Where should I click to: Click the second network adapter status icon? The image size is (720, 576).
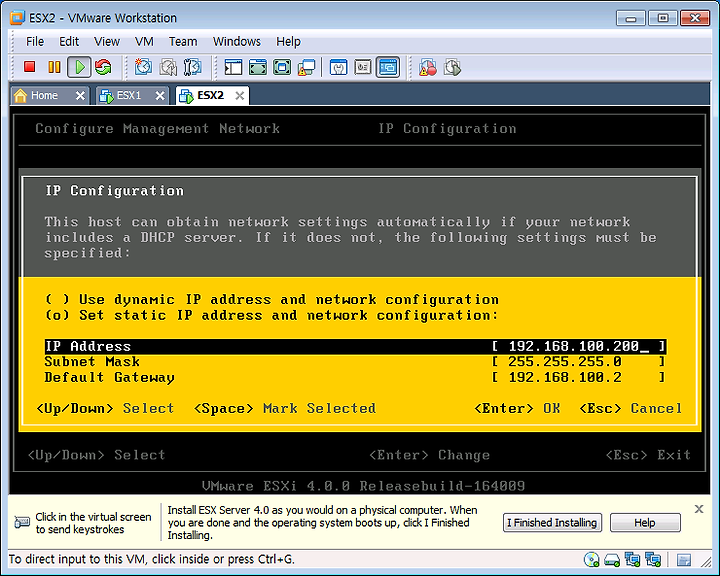653,559
